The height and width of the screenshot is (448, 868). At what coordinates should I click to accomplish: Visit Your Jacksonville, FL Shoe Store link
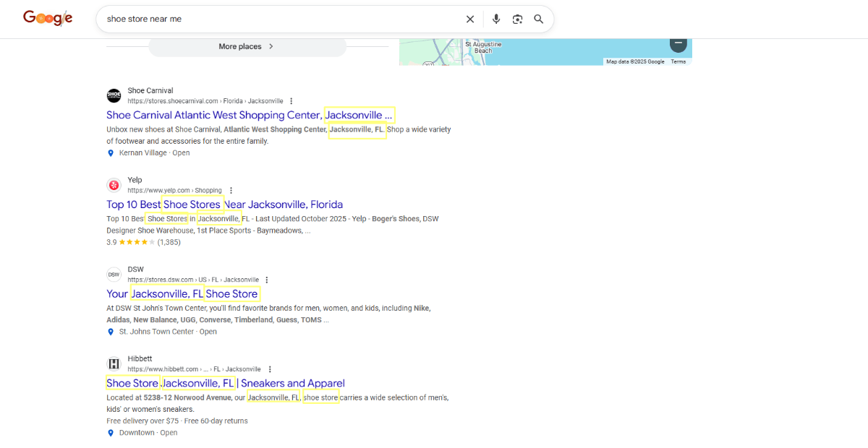183,294
